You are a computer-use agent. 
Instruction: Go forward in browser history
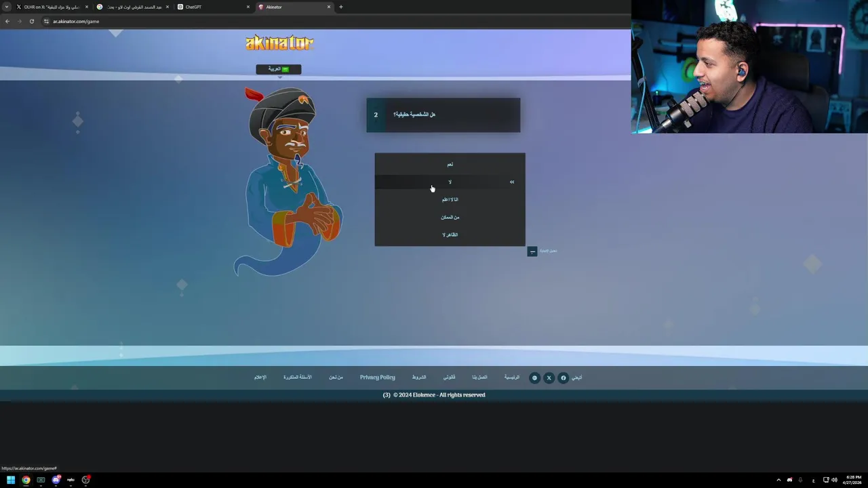(19, 21)
